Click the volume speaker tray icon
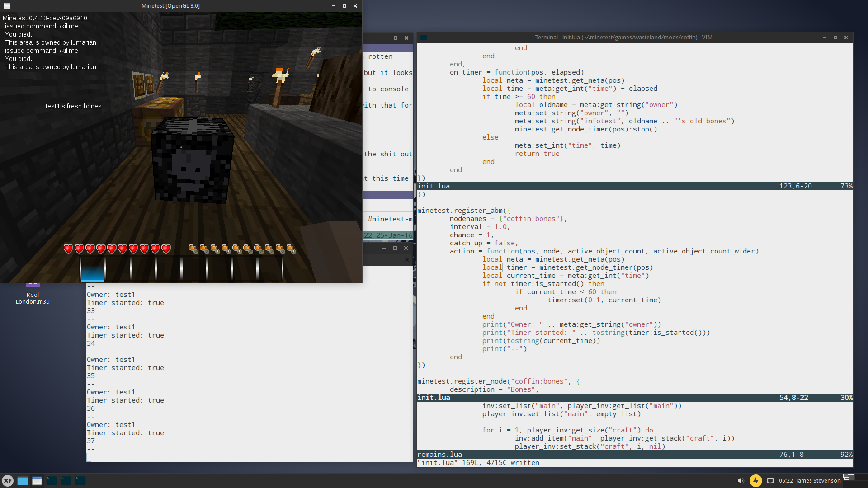Screen dimensions: 868x488 tap(741, 481)
